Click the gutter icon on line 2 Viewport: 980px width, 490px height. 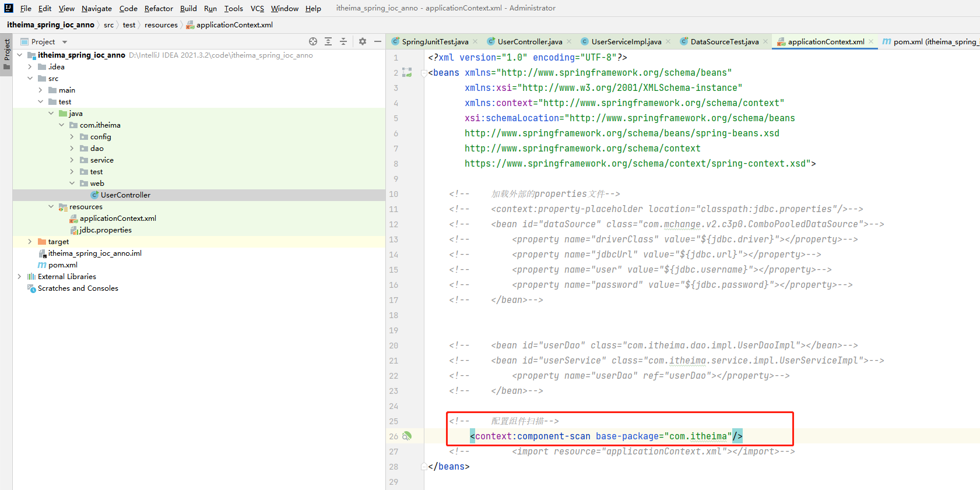(x=407, y=72)
